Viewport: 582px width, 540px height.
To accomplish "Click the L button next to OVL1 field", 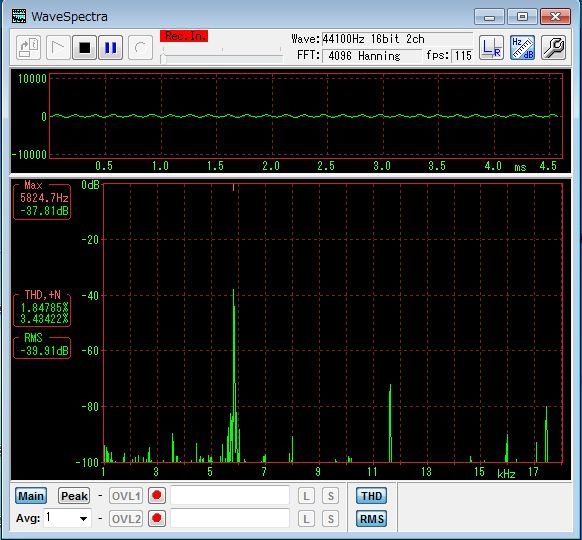I will coord(306,496).
